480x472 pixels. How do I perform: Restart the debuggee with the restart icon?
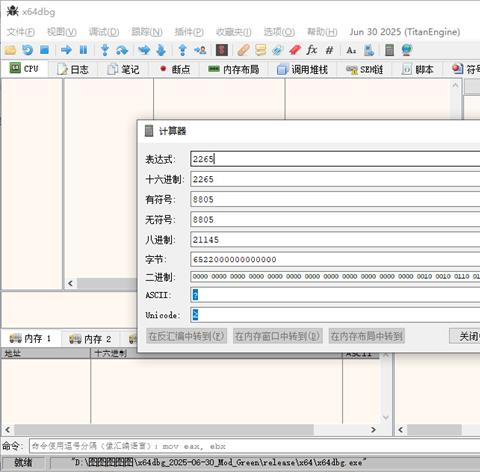tap(27, 50)
